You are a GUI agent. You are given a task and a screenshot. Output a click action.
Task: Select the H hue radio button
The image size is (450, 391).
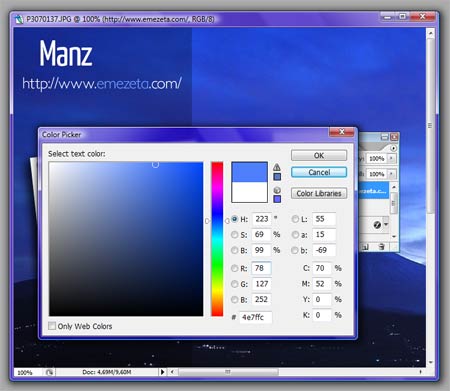point(234,219)
